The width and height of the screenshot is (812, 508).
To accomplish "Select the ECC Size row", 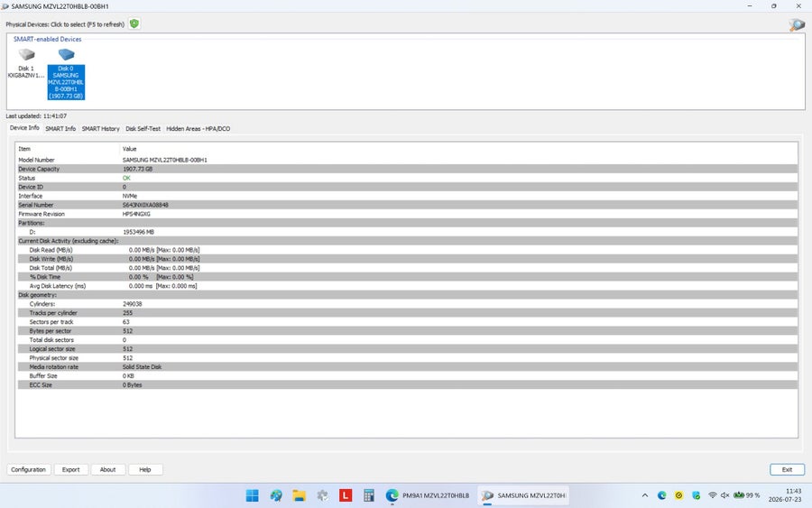I will pos(407,385).
